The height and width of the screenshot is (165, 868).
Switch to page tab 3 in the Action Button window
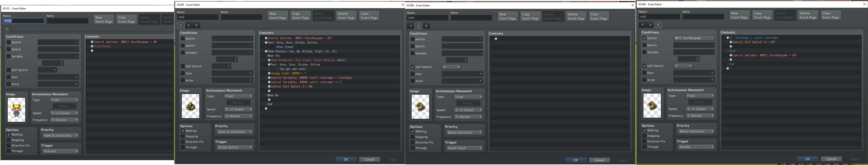pyautogui.click(x=196, y=25)
